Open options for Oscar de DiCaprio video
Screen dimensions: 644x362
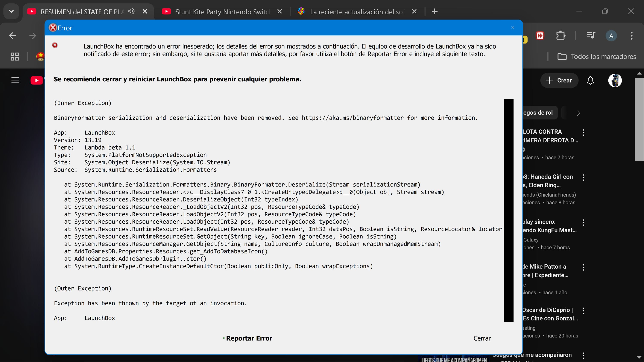click(583, 311)
